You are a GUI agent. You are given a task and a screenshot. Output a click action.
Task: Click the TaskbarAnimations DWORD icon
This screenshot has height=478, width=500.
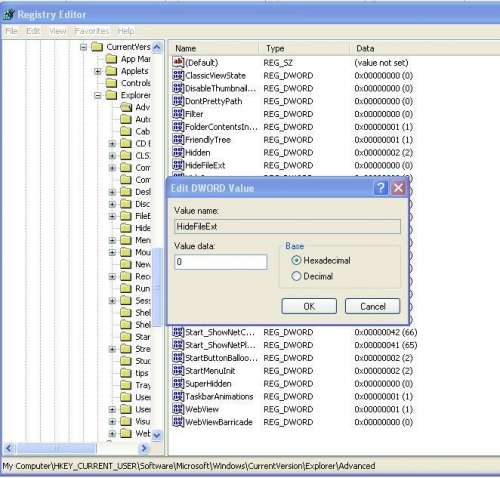[x=178, y=396]
